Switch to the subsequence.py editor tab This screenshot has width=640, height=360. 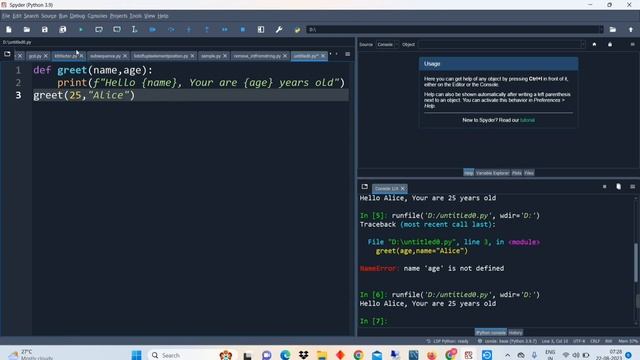click(105, 56)
